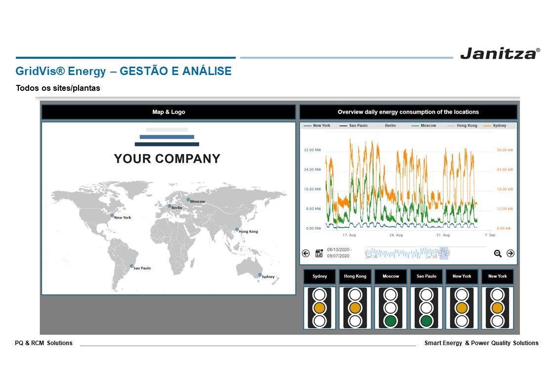This screenshot has height=392, width=555.
Task: Click the '7. Sep' date label
Action: 490,235
